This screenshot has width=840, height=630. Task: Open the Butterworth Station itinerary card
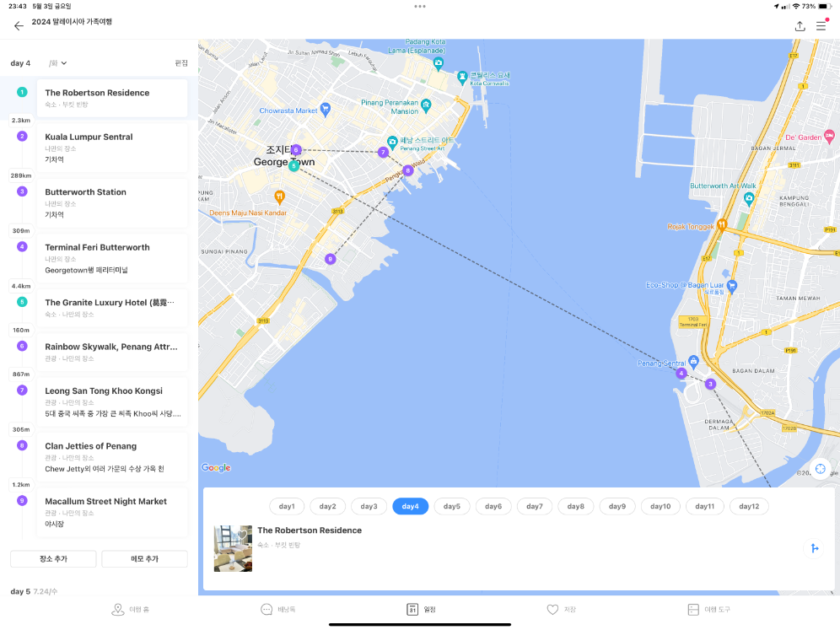[112, 203]
